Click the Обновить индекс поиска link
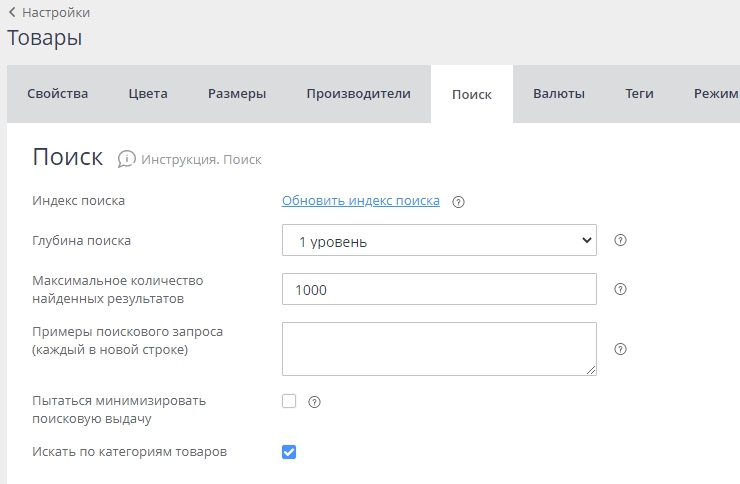 360,201
